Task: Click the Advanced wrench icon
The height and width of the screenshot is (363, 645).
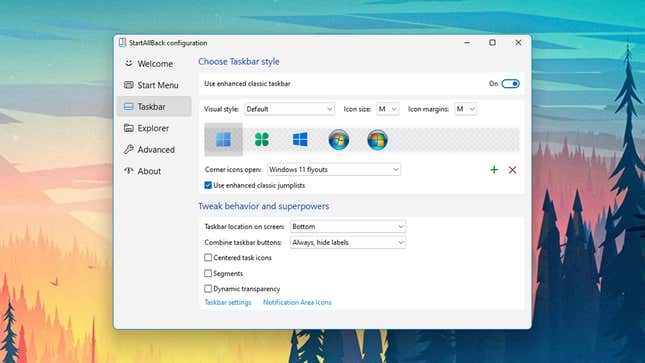Action: coord(129,149)
